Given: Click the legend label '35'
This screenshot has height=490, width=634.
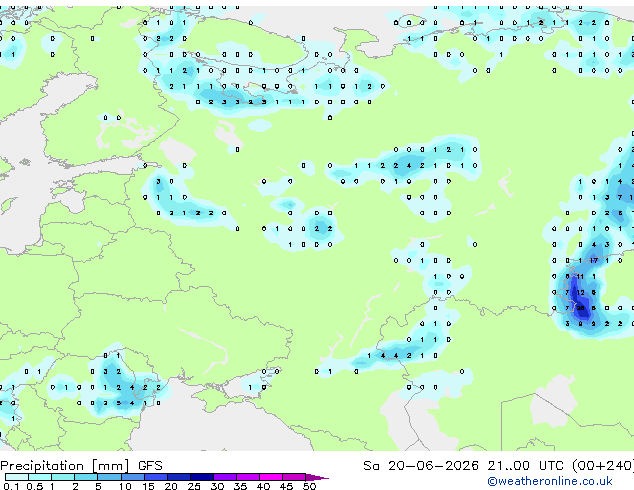Looking at the screenshot, I should [240, 486].
